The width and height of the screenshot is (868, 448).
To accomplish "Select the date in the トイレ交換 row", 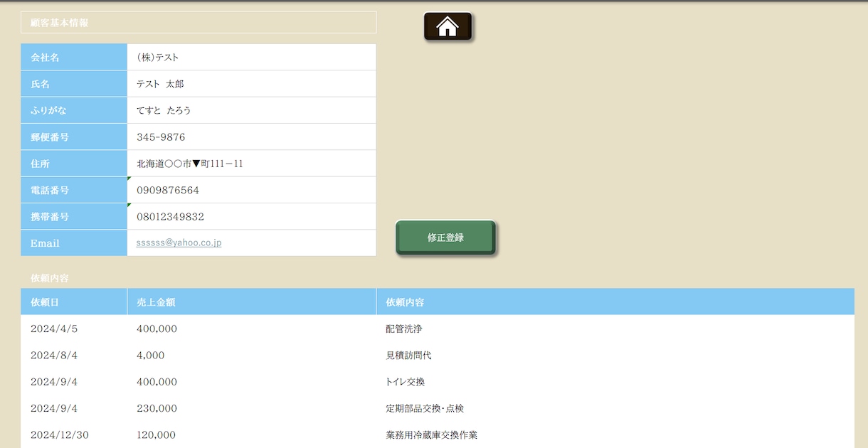I will point(54,382).
